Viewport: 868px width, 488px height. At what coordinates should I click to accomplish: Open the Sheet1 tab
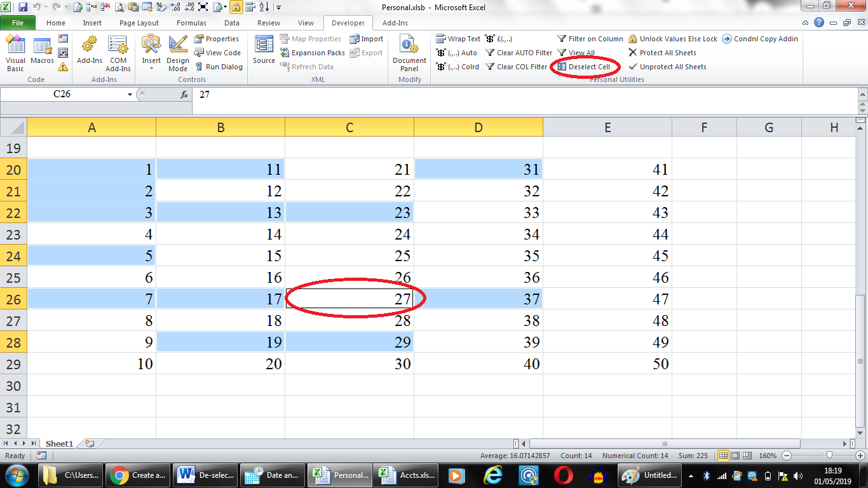coord(59,444)
